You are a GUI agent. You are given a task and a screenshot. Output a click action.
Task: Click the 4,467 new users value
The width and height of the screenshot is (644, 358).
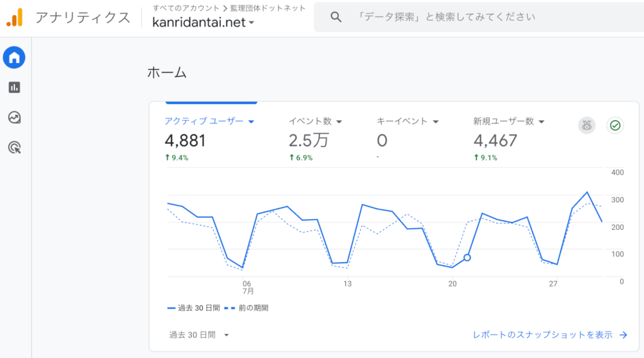[x=496, y=141]
